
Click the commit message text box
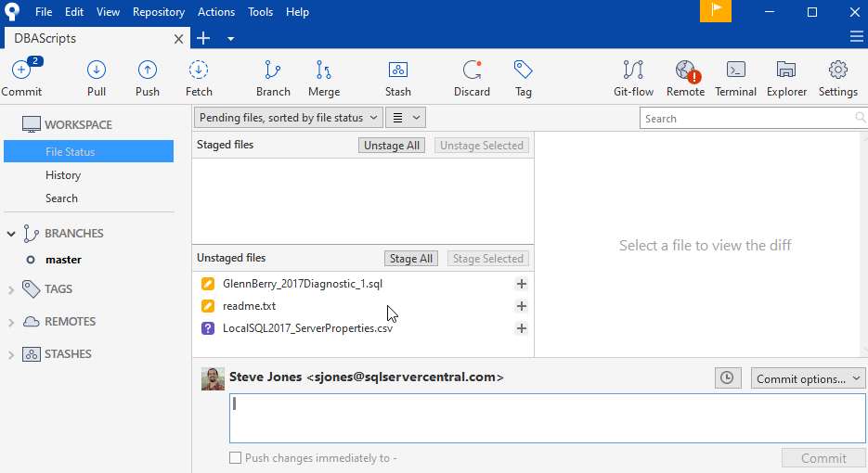(547, 418)
